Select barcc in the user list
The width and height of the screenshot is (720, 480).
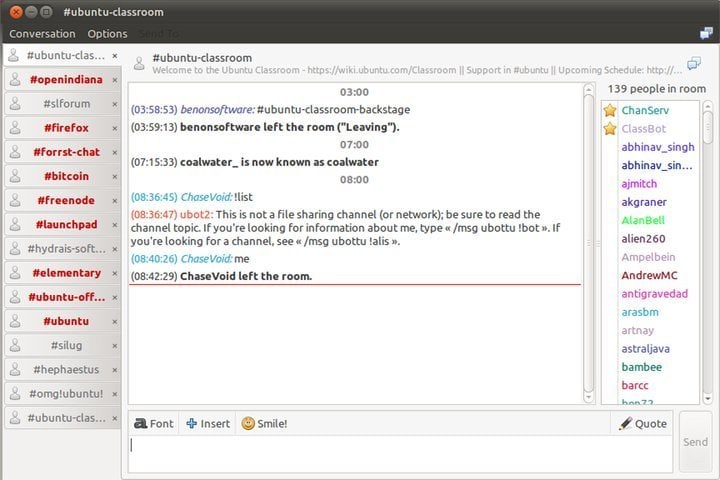(635, 386)
